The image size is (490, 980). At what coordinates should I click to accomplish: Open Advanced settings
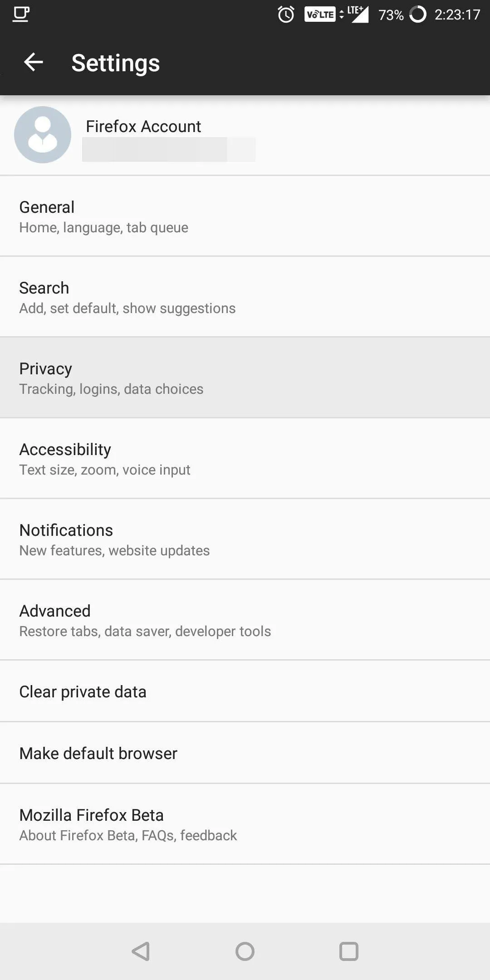pyautogui.click(x=245, y=620)
